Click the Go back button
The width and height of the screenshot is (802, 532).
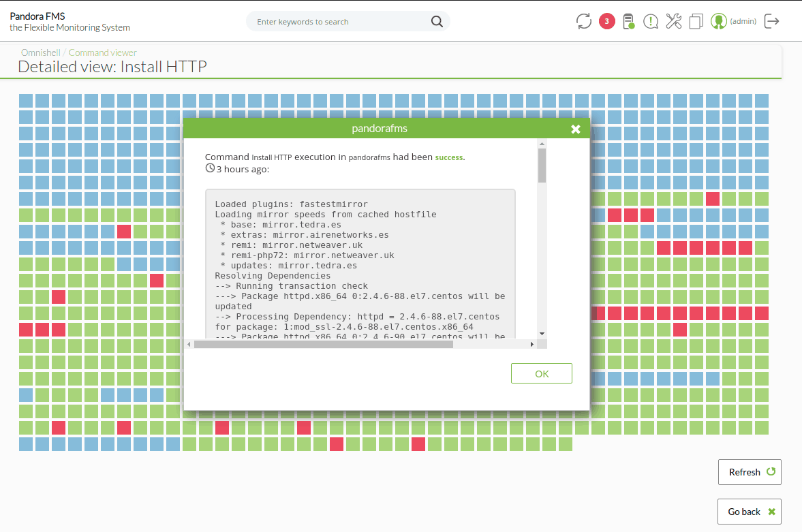coord(750,512)
